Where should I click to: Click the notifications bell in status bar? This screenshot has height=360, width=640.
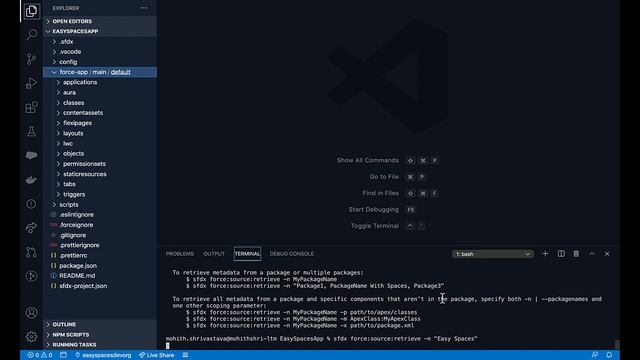point(609,355)
